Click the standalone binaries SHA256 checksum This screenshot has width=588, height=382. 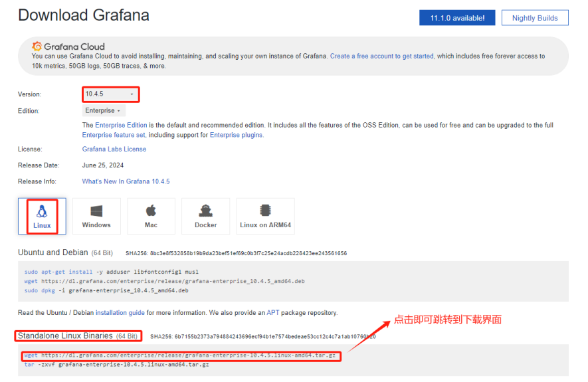(x=263, y=337)
